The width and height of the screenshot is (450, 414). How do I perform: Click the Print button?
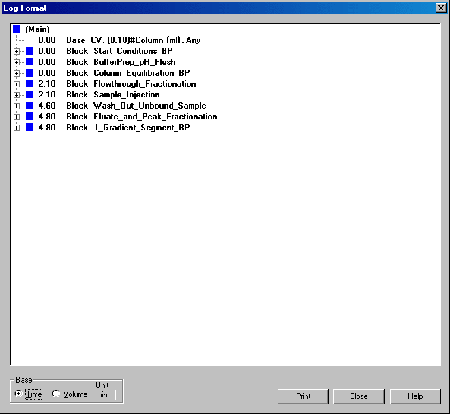point(303,396)
